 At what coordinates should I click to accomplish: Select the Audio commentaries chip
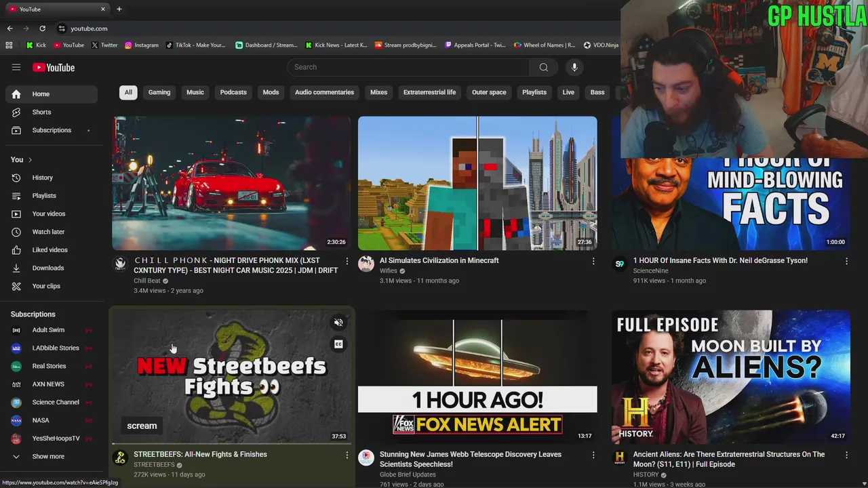point(324,92)
